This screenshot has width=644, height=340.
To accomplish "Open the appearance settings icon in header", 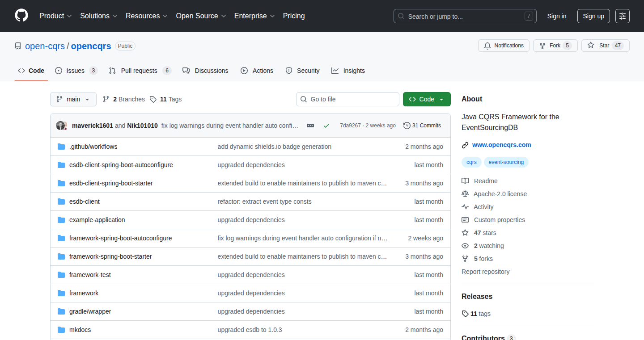I will point(623,16).
